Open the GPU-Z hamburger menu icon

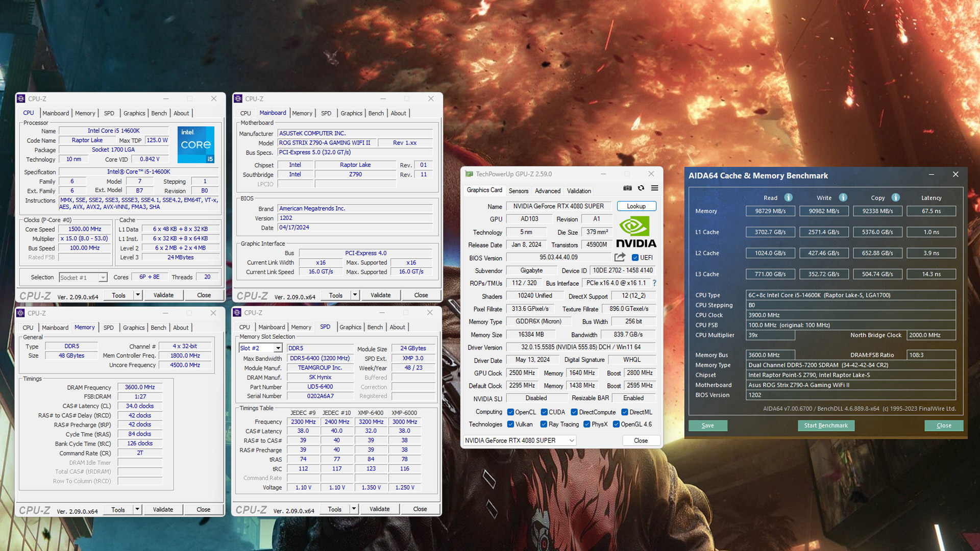pos(654,188)
